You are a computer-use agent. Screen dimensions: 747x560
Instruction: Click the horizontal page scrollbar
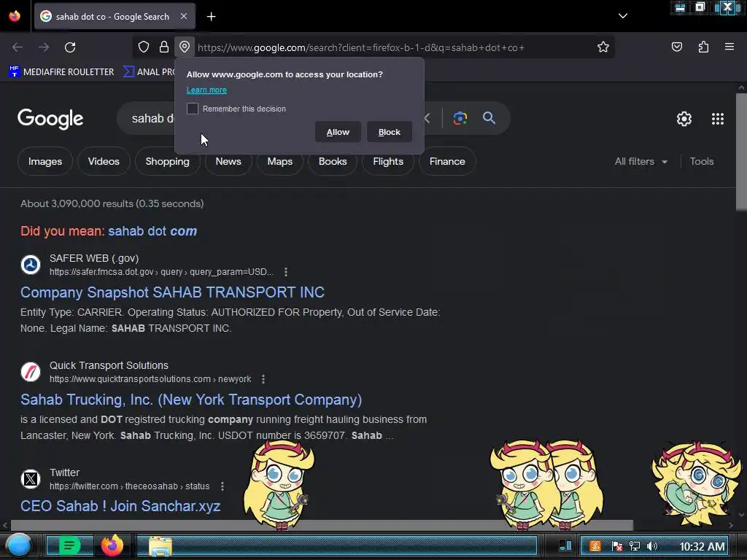tap(322, 525)
